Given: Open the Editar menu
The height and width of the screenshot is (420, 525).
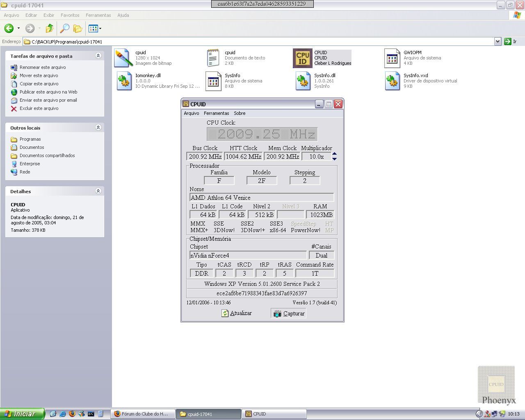Looking at the screenshot, I should (31, 15).
